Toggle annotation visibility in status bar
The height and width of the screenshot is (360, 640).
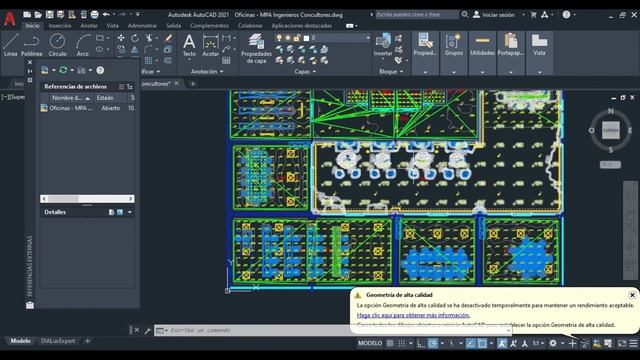tap(502, 343)
